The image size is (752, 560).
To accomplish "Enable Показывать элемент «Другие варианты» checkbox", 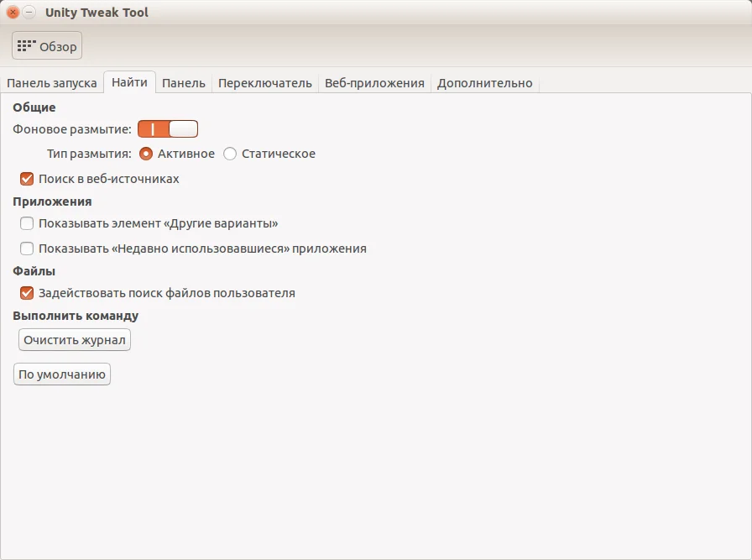I will pos(27,223).
